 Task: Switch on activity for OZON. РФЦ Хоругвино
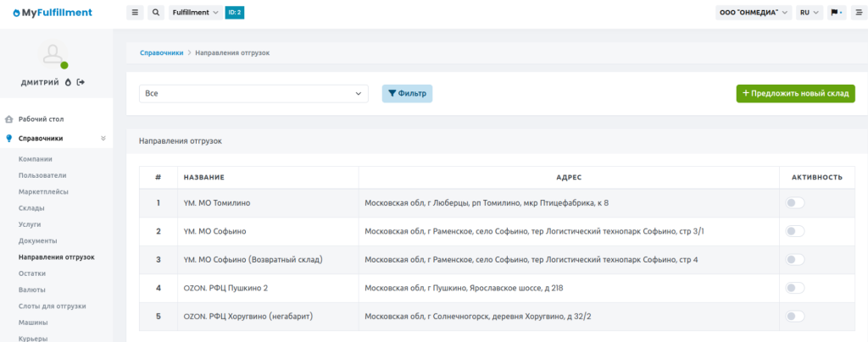(795, 317)
